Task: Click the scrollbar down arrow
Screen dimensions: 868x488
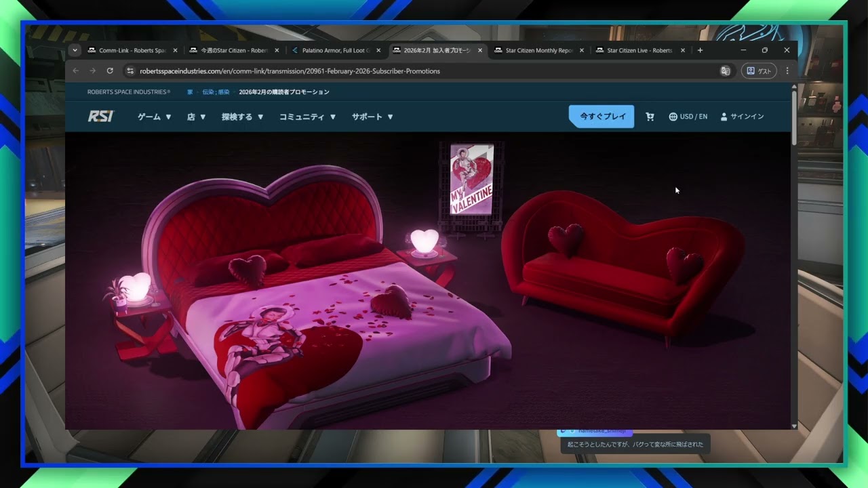Action: pyautogui.click(x=794, y=426)
